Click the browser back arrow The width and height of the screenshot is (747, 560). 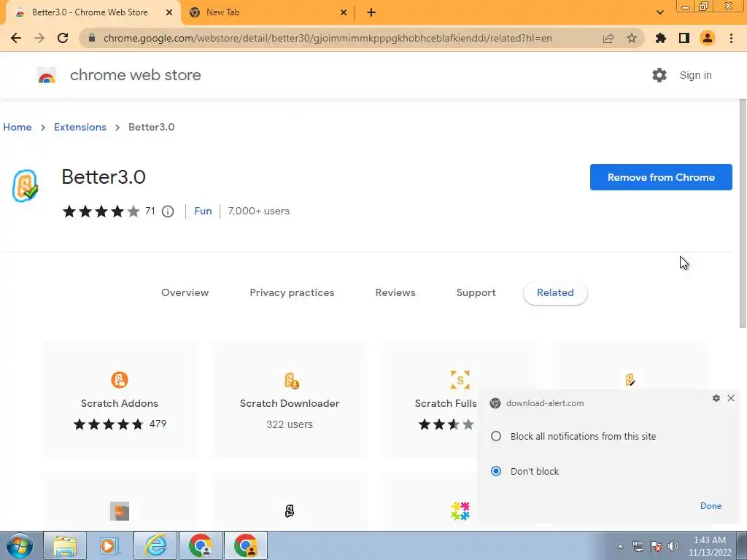(16, 38)
